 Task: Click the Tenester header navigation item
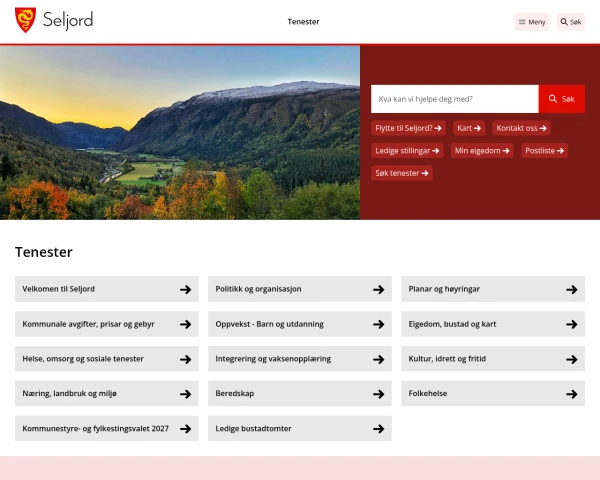tap(303, 22)
